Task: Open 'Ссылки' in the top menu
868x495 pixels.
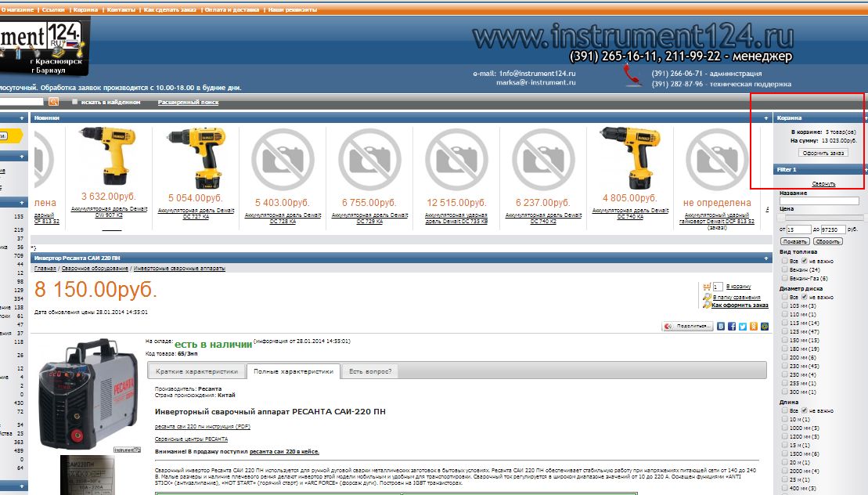Action: (53, 10)
